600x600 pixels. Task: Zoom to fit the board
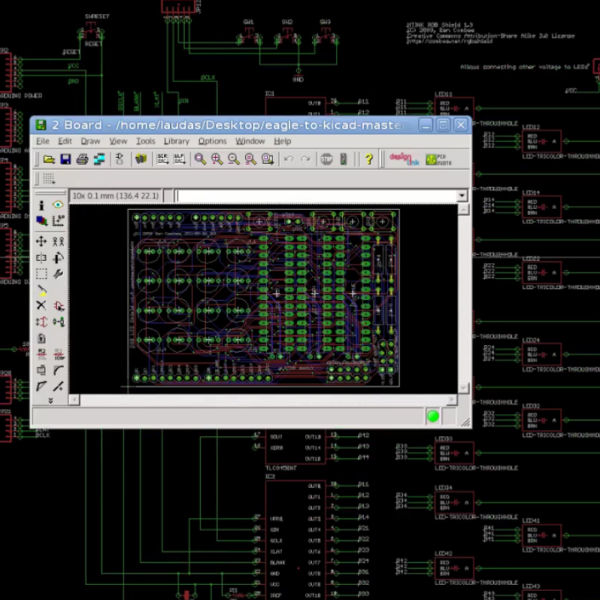pyautogui.click(x=200, y=159)
